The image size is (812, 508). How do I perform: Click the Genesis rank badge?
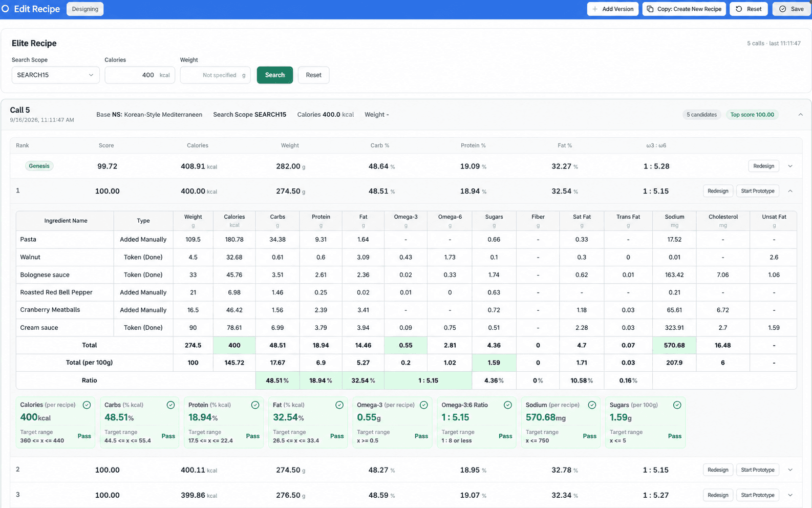coord(39,166)
